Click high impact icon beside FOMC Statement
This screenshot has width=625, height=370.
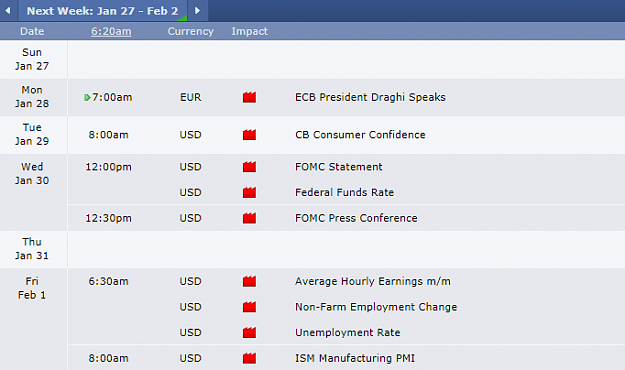pos(250,167)
